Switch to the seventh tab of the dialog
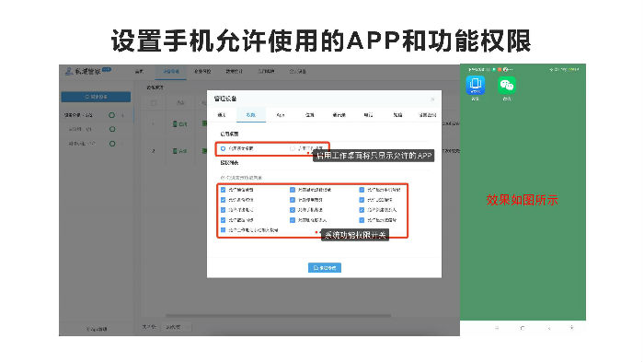 397,115
